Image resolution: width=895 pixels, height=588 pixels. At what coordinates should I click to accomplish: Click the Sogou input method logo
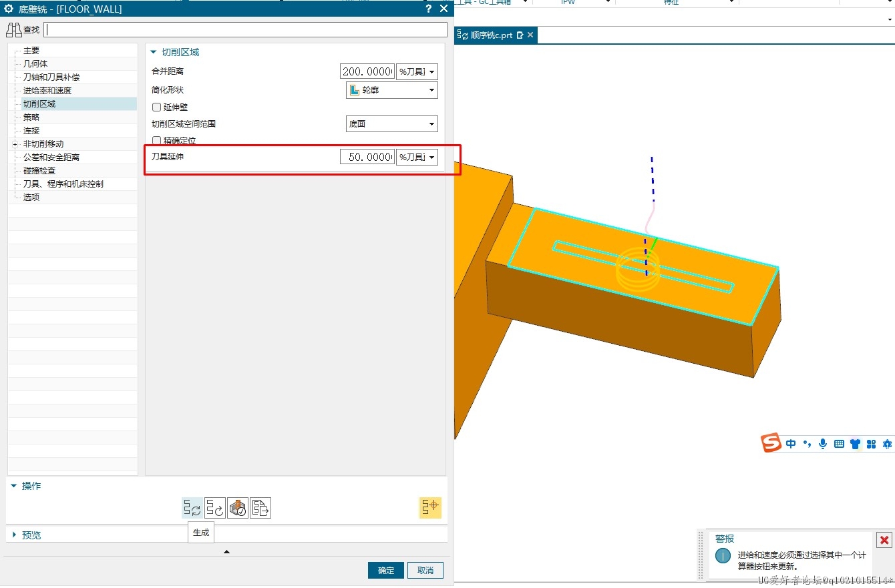(772, 443)
